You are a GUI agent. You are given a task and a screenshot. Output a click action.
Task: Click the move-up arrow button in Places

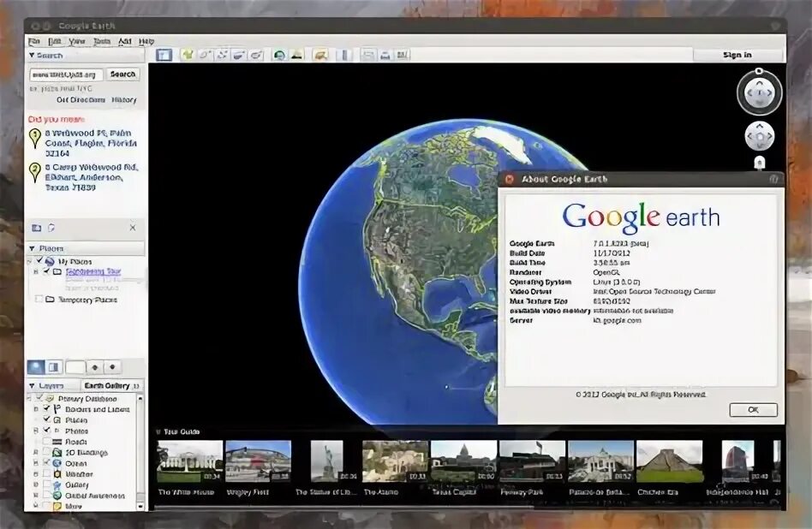pos(95,367)
